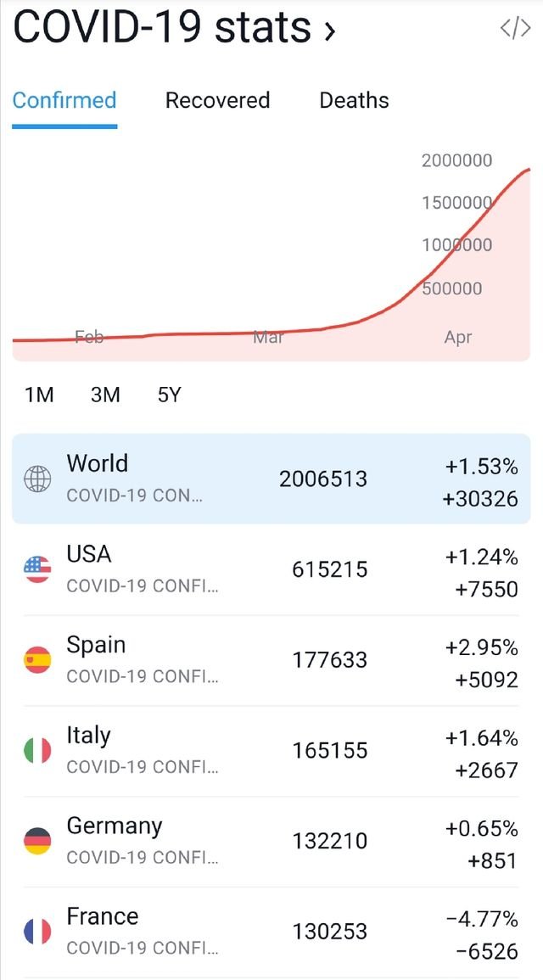Open the World confirmed cases row

coord(271,479)
